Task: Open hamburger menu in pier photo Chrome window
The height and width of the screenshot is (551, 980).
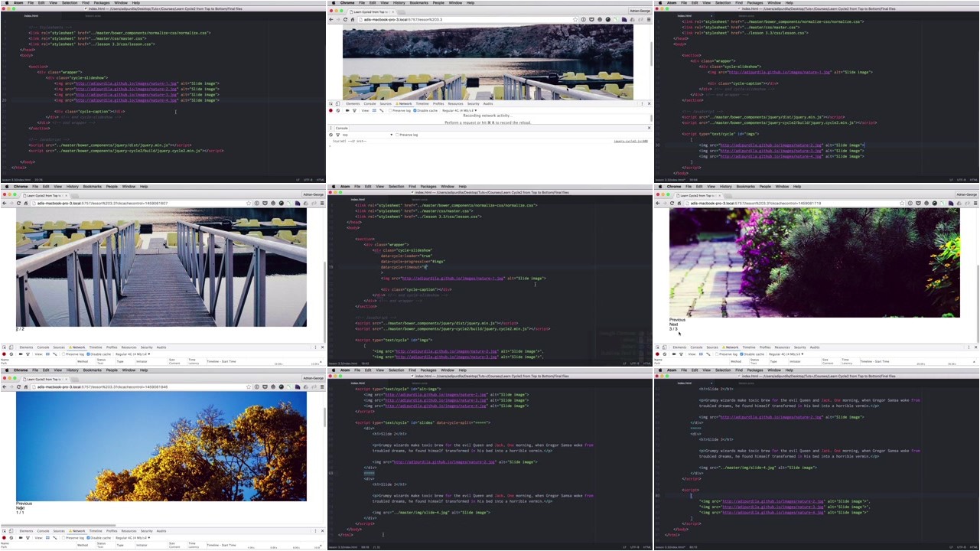Action: (x=322, y=203)
